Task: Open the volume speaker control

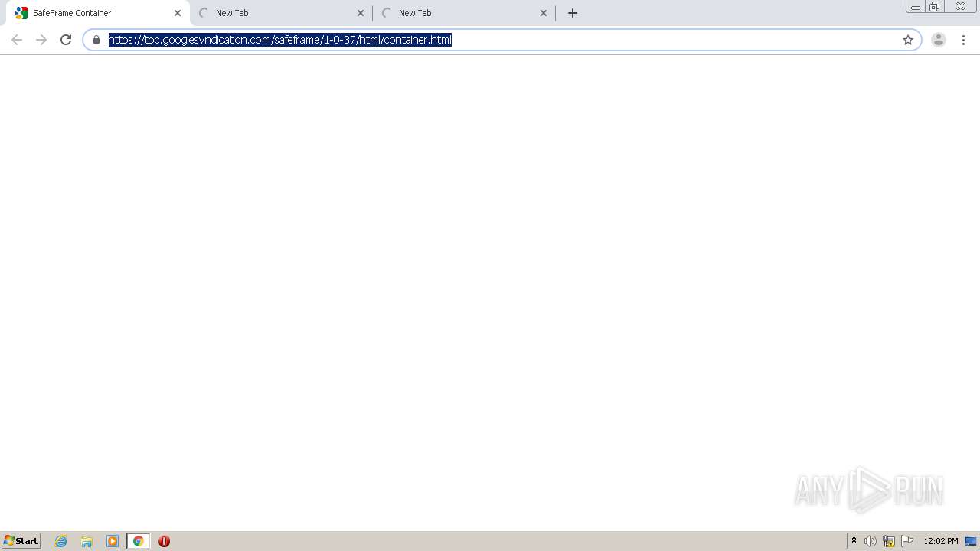Action: click(871, 541)
